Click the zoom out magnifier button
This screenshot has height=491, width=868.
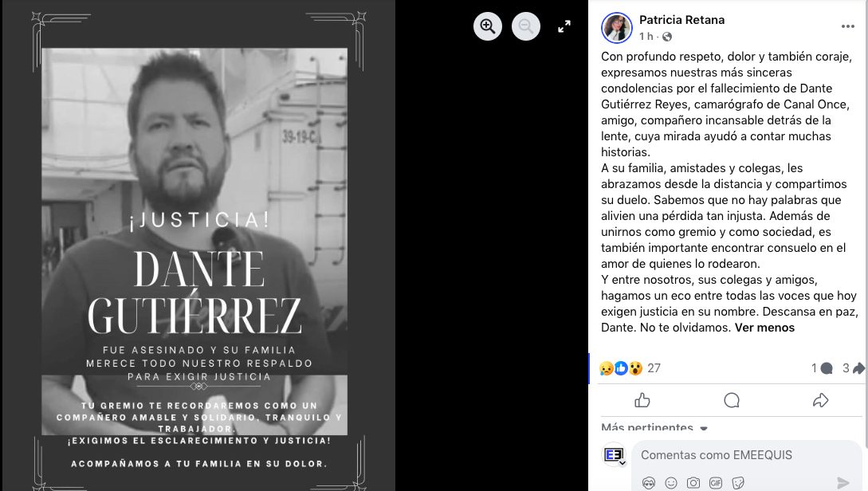[x=526, y=26]
